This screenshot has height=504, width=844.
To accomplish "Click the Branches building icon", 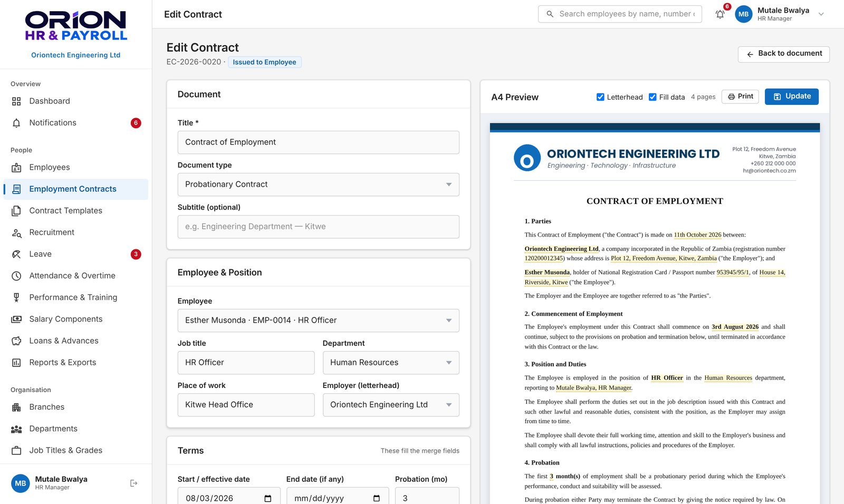I will (16, 407).
